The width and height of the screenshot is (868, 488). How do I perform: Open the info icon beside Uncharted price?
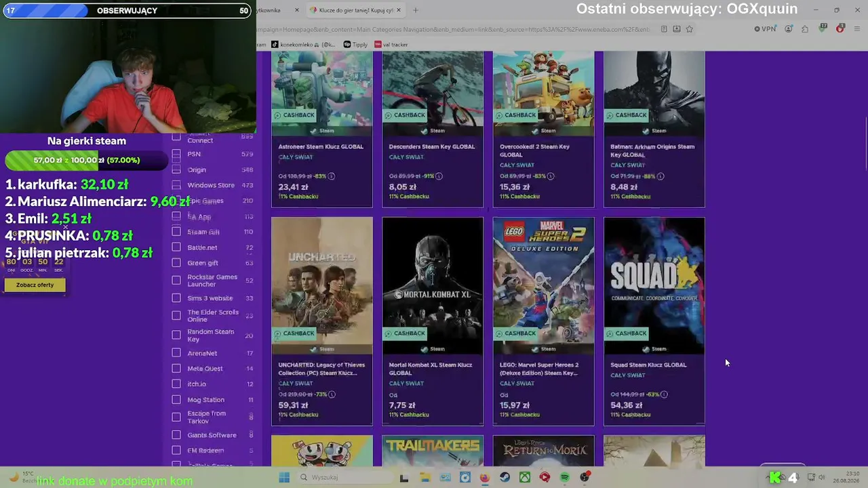pyautogui.click(x=332, y=394)
